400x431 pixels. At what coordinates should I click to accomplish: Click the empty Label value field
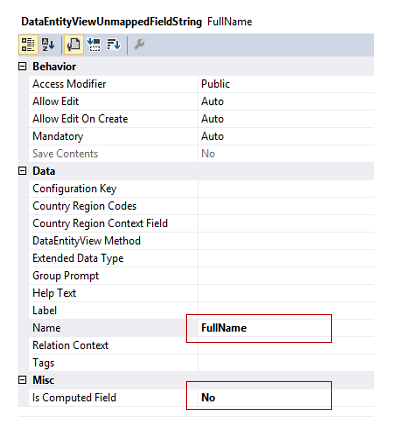[286, 310]
